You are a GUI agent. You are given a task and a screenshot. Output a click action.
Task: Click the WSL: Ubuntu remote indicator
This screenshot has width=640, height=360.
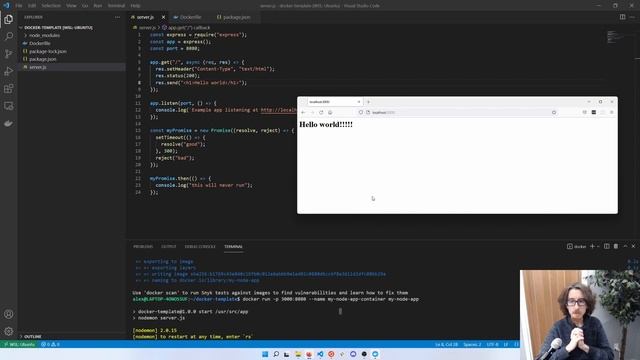19,344
